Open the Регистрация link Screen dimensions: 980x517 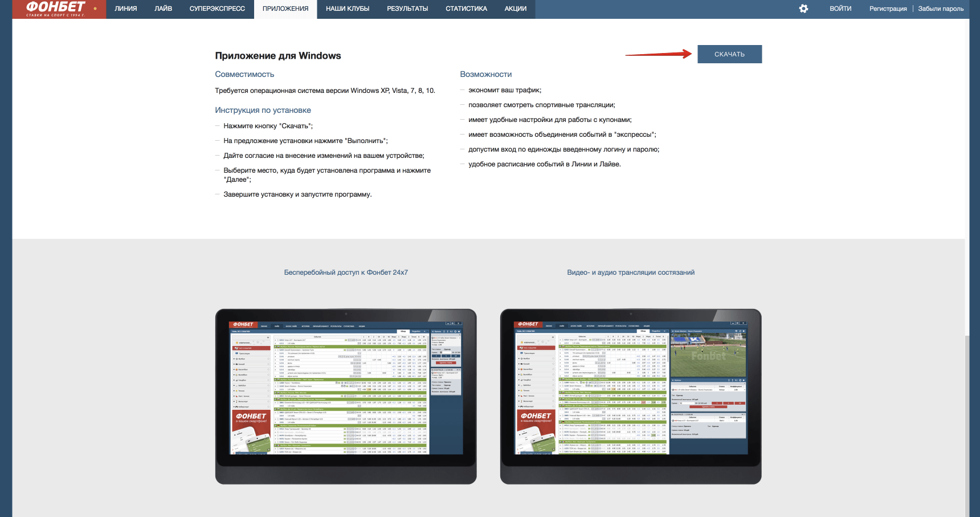pyautogui.click(x=888, y=9)
